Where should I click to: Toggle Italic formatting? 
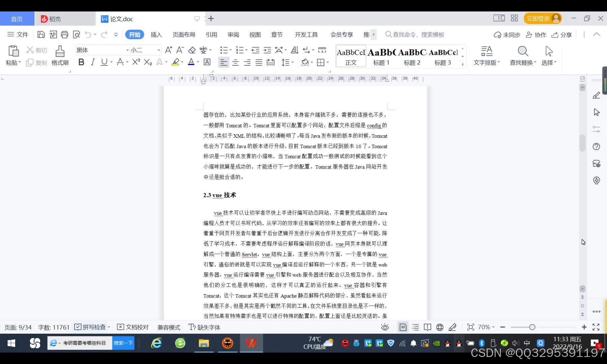93,62
